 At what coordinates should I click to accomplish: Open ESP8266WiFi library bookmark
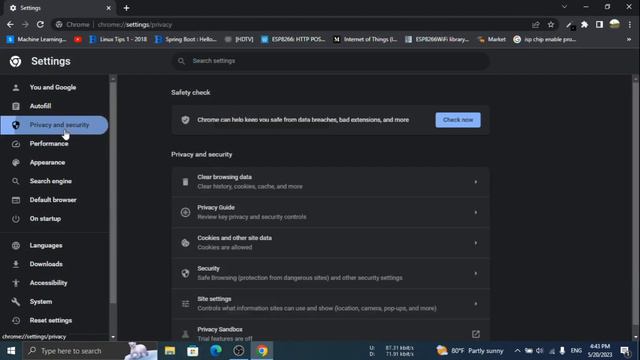437,39
